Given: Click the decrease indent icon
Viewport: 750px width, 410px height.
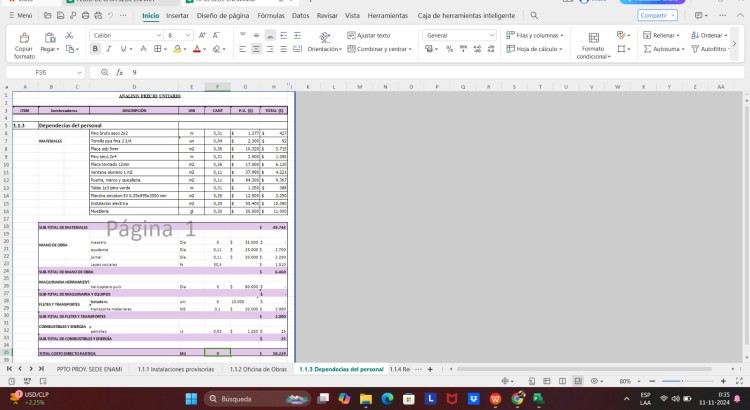Looking at the screenshot, I should [x=284, y=35].
